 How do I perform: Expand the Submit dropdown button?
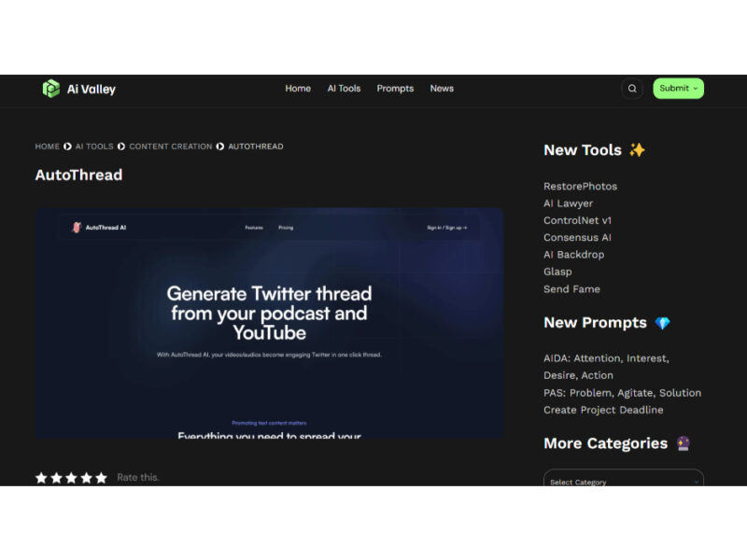click(678, 89)
